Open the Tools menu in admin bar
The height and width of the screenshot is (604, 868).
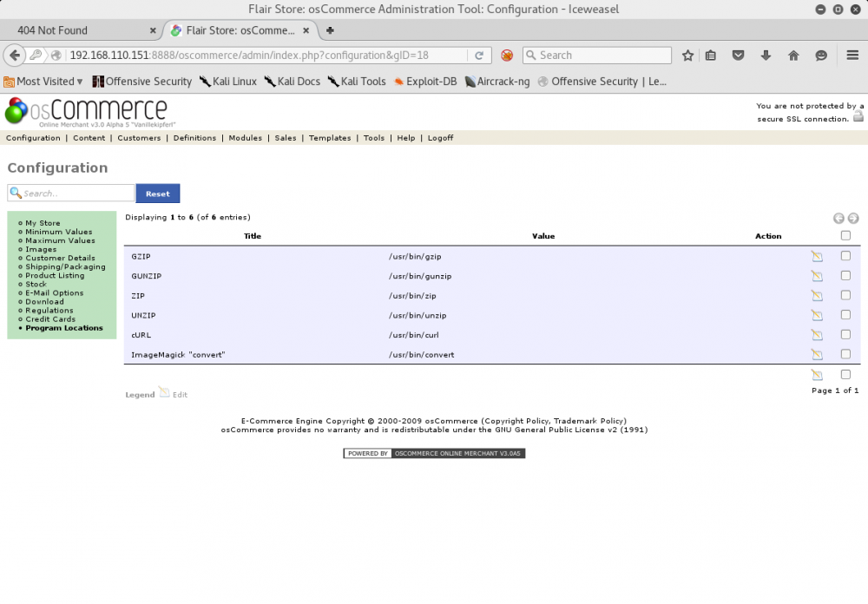pos(373,138)
